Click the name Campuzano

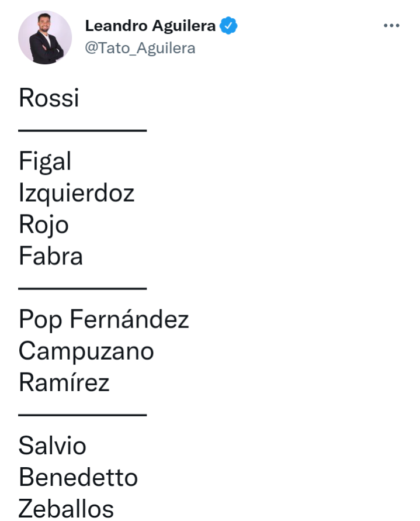[86, 351]
